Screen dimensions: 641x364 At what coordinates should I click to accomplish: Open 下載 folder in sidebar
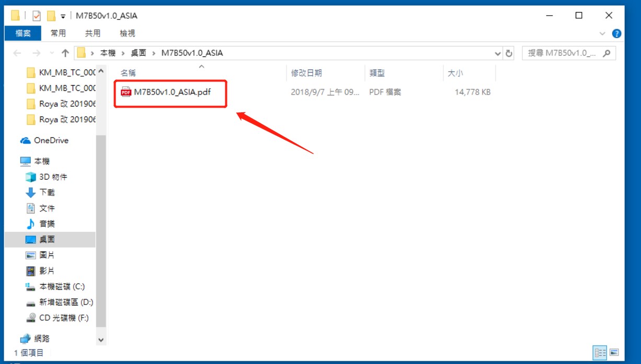(x=47, y=193)
